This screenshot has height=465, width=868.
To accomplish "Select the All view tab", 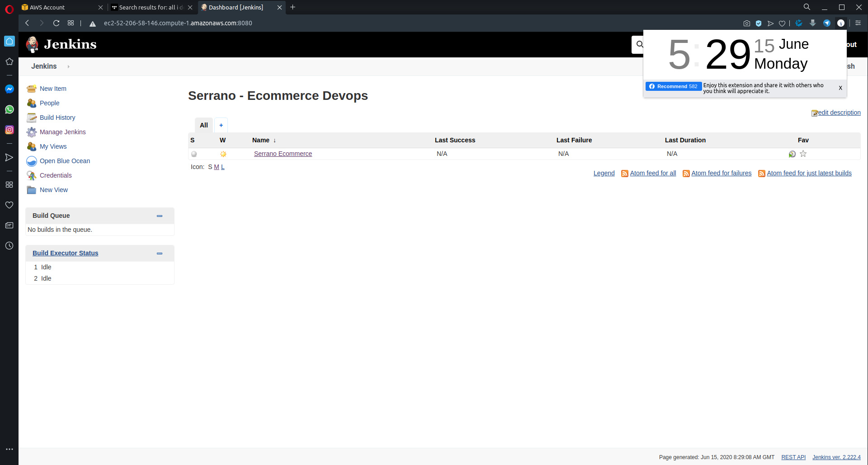I will point(204,125).
